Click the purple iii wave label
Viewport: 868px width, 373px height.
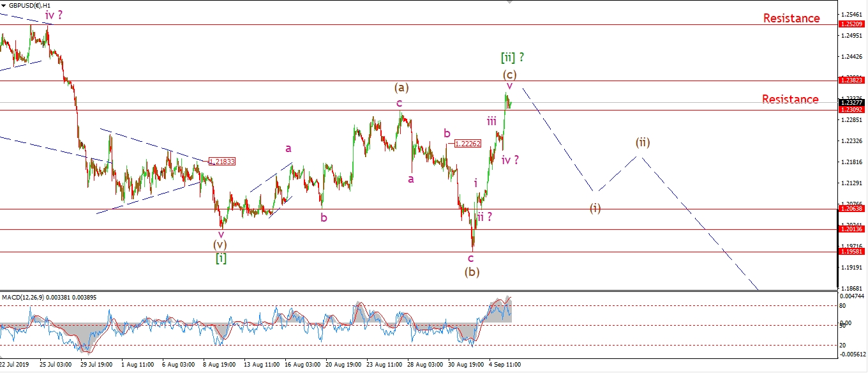point(492,120)
